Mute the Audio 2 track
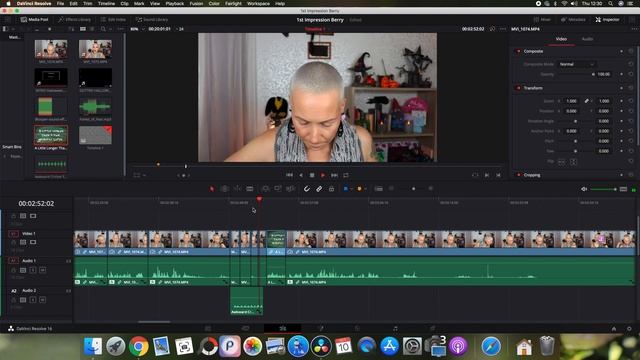This screenshot has height=360, width=640. (42, 300)
